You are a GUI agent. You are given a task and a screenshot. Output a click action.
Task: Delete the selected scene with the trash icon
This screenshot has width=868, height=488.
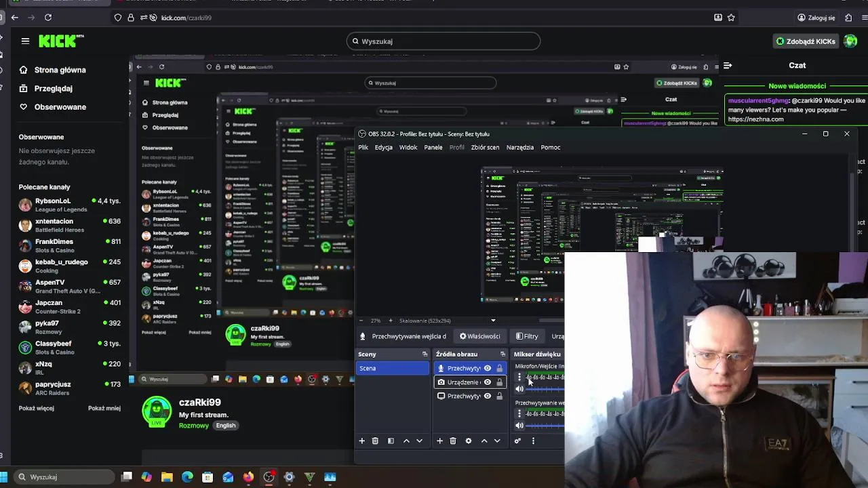point(375,441)
